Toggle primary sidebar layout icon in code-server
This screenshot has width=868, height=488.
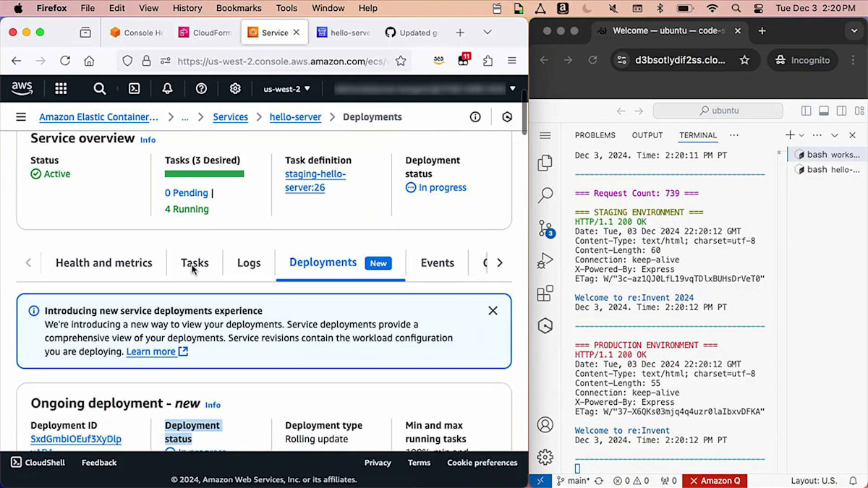coord(807,111)
